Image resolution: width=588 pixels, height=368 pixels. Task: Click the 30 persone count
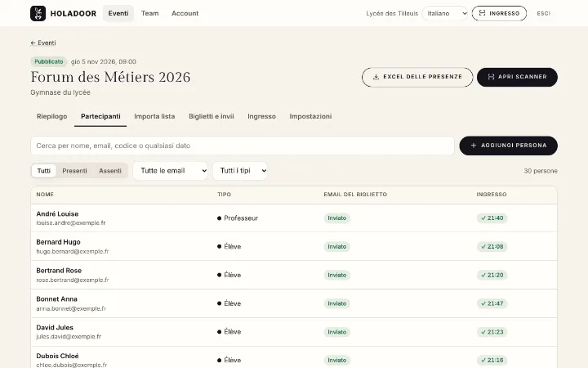click(541, 171)
